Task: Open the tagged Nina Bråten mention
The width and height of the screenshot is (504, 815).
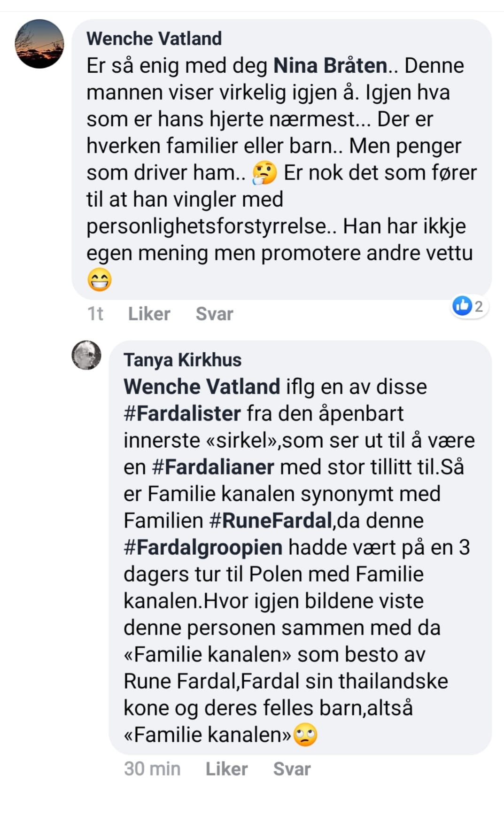Action: [331, 65]
